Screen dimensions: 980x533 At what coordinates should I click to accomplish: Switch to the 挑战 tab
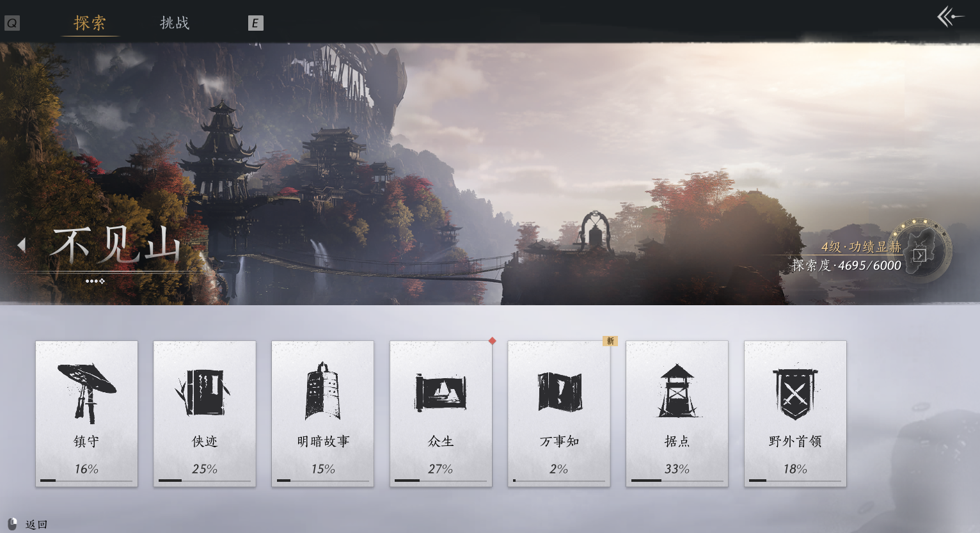[175, 23]
